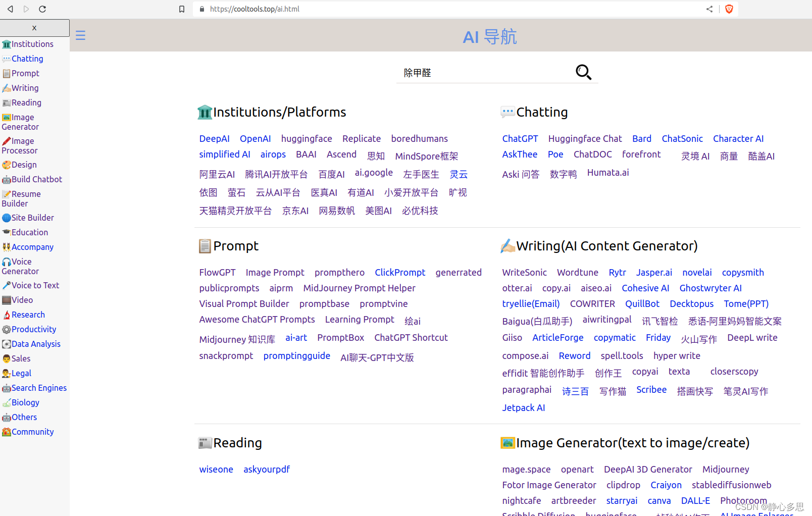Go to Voice Generator in sidebar
The image size is (812, 516).
(20, 266)
